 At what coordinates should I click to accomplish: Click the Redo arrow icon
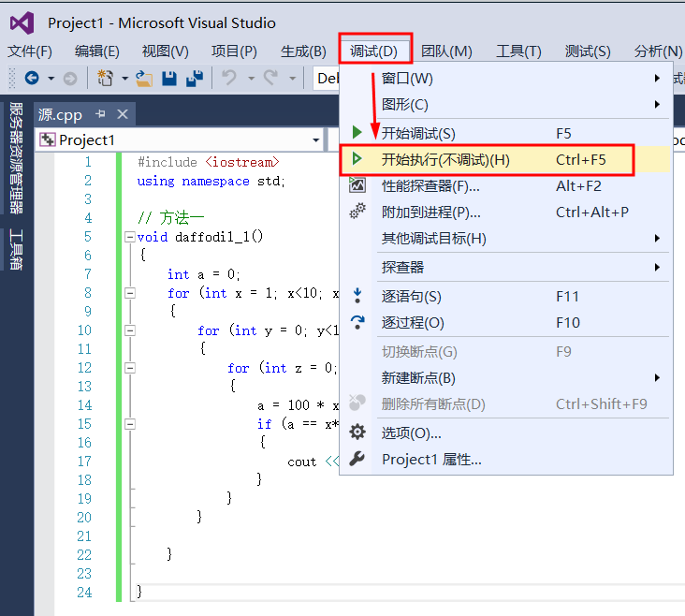click(x=270, y=78)
